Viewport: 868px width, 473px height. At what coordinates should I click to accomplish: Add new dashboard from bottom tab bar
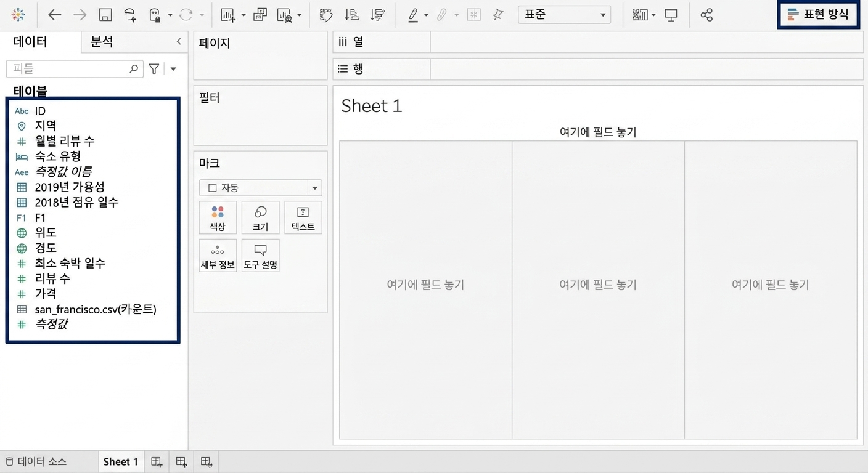pos(181,462)
